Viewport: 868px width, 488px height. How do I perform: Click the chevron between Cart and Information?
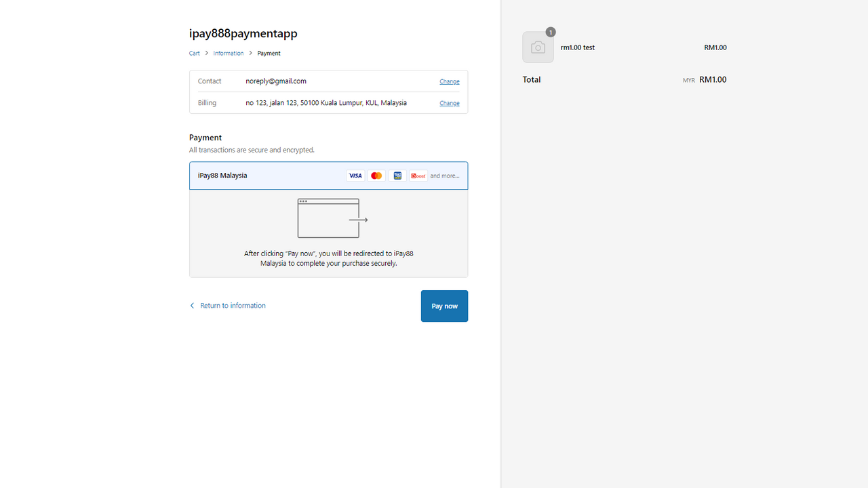(x=207, y=53)
